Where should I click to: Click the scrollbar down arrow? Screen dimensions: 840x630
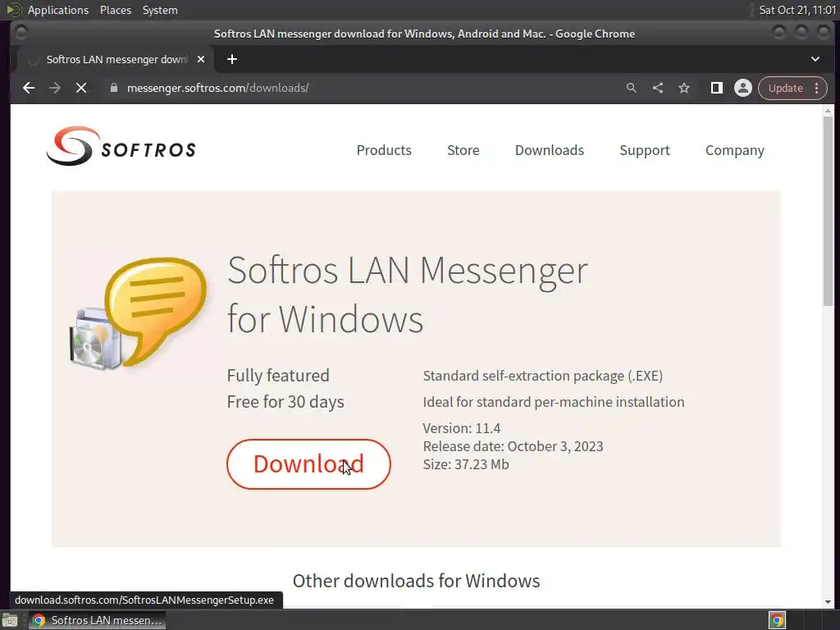pos(829,601)
